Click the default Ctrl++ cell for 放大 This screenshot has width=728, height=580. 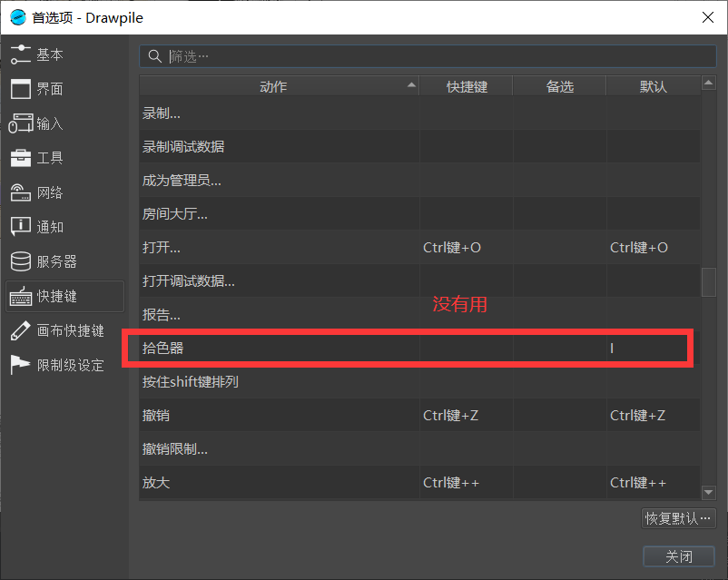coord(654,483)
